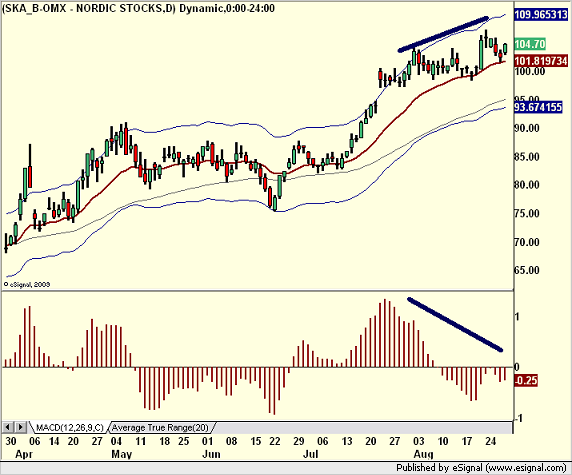Viewport: 572px width, 475px height.
Task: Click the lowest MACD bar near June 22
Action: click(x=274, y=391)
